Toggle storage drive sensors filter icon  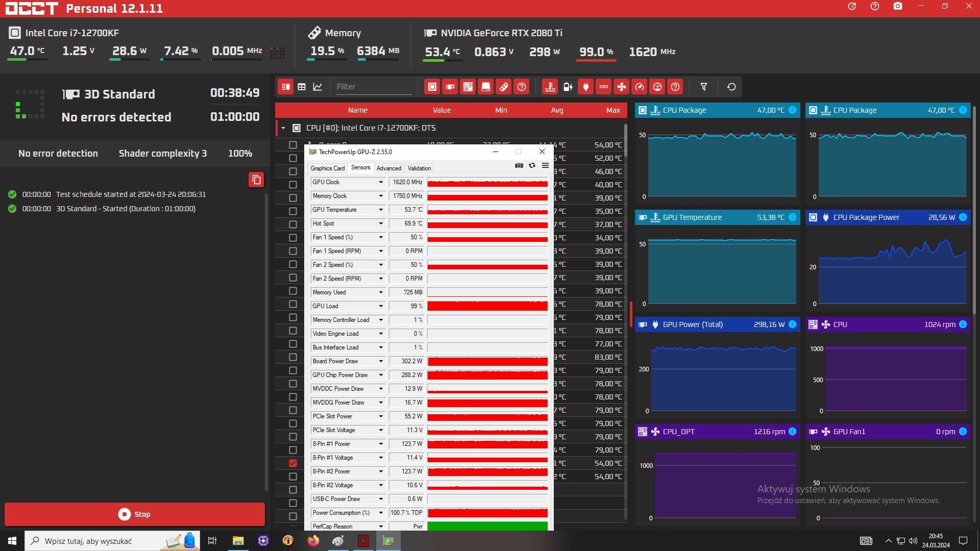tap(486, 87)
